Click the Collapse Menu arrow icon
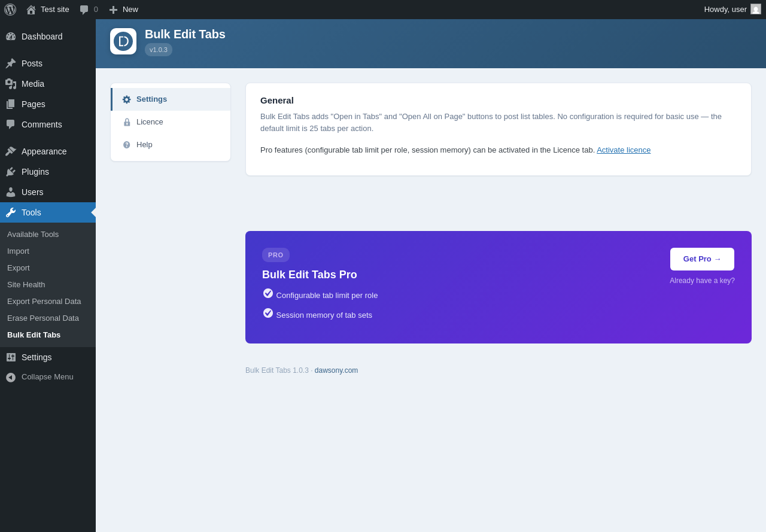Viewport: 766px width, 532px height. pos(11,378)
